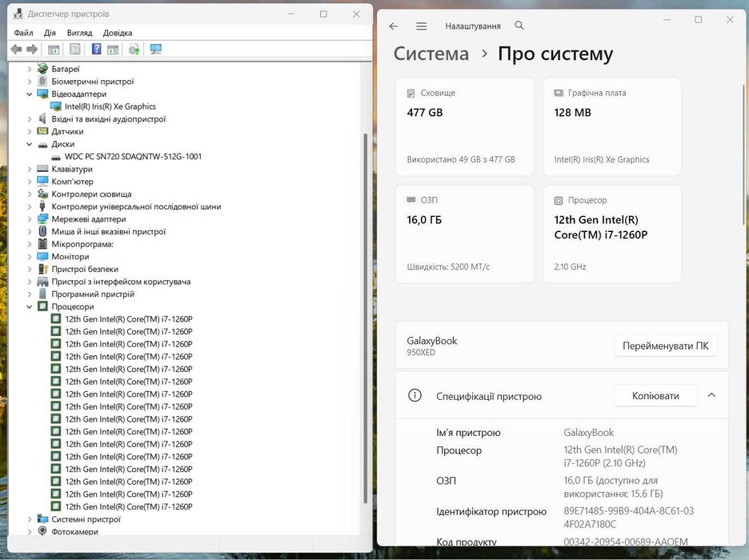Open the ОЗП 16,0 ГБ card
Image resolution: width=749 pixels, height=560 pixels.
click(465, 234)
